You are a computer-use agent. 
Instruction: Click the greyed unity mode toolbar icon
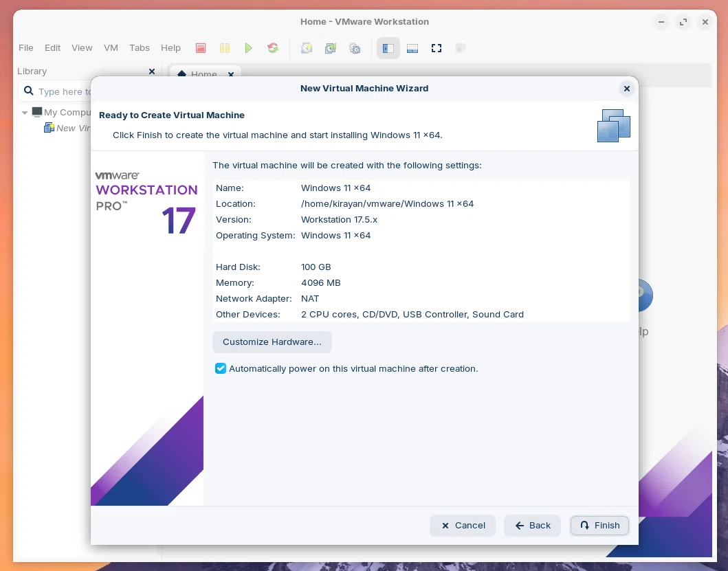[461, 48]
